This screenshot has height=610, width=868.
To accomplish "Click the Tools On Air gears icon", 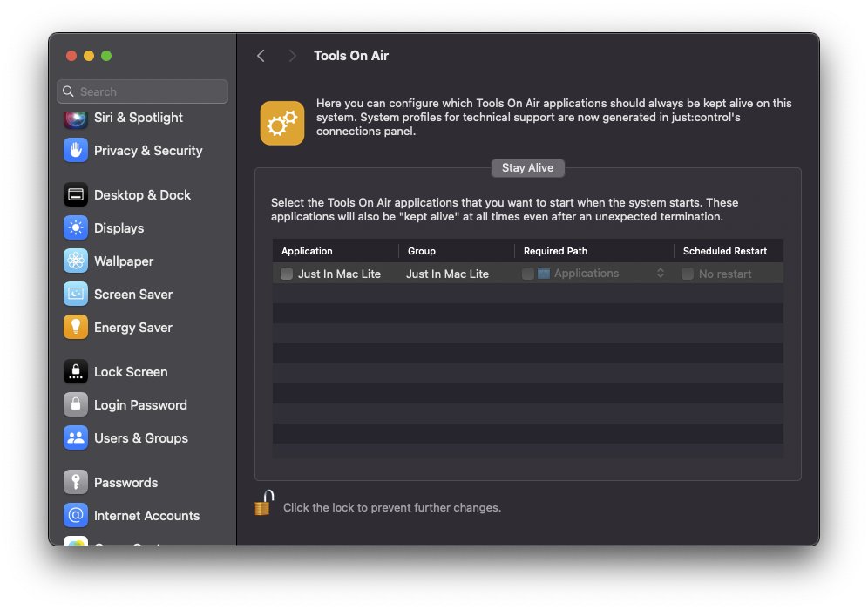I will [x=282, y=123].
